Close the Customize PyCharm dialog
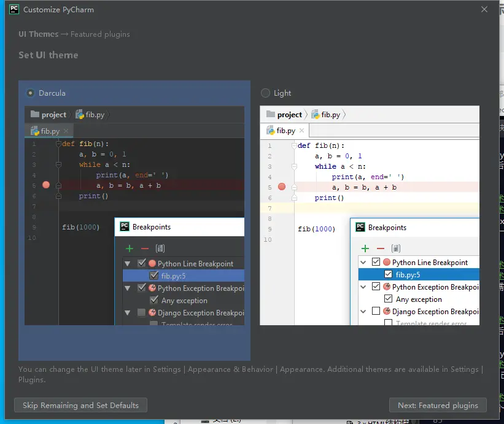This screenshot has width=504, height=424. click(484, 9)
